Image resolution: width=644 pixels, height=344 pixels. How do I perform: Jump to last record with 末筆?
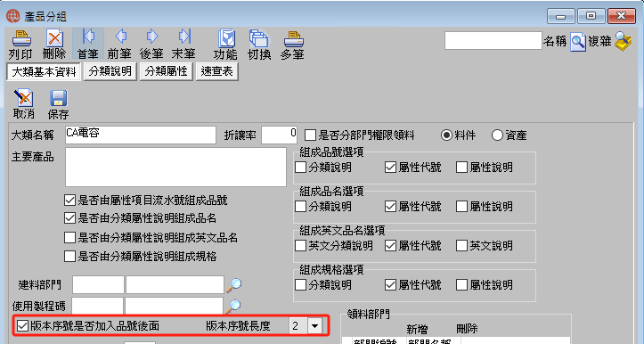[x=184, y=37]
